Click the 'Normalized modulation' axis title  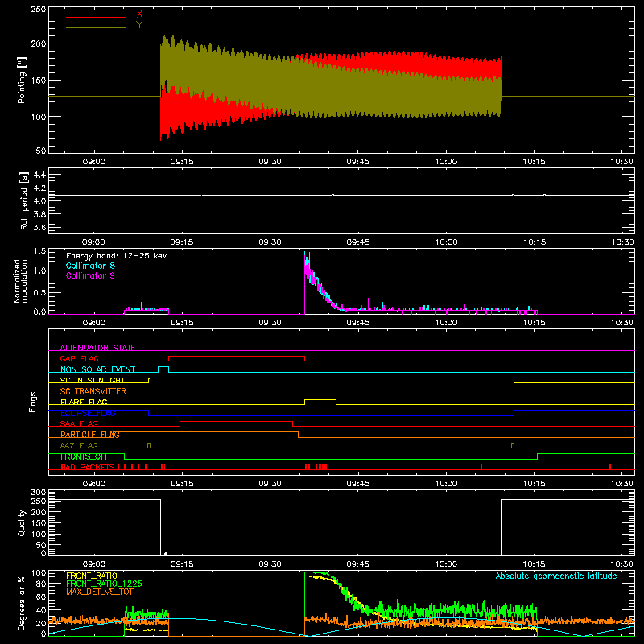pyautogui.click(x=20, y=281)
